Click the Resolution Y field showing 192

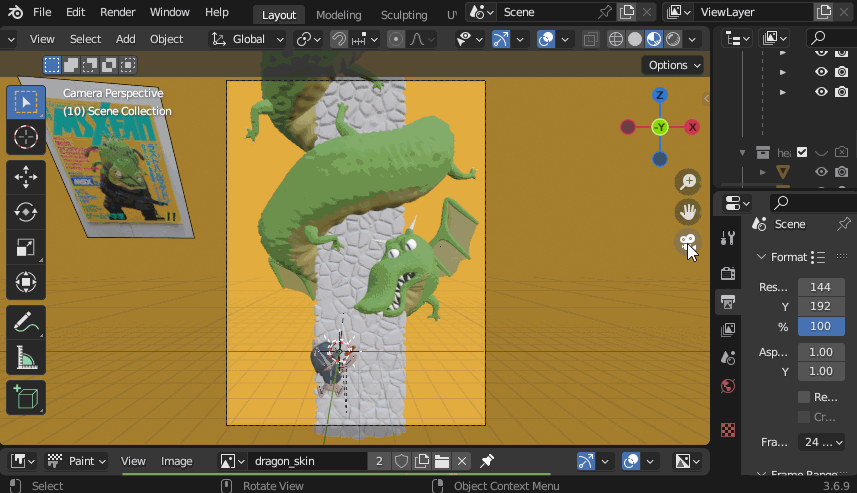(x=821, y=307)
